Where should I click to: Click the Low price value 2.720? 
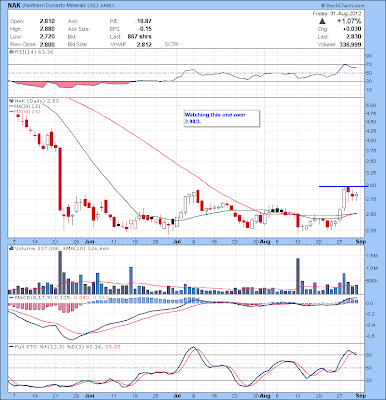48,36
